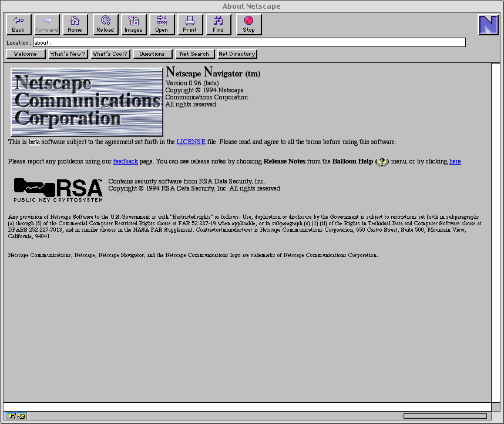The width and height of the screenshot is (504, 424).
Task: Click the 'Location:' label
Action: (x=19, y=43)
